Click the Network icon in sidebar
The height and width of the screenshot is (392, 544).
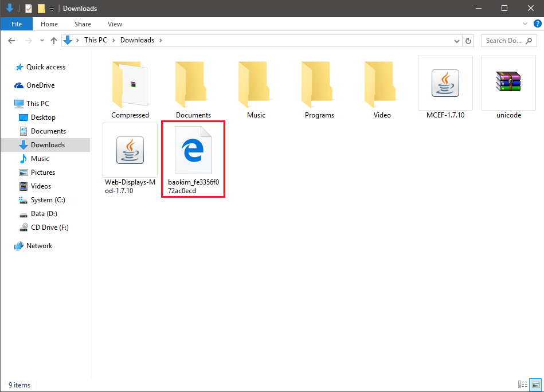(19, 246)
